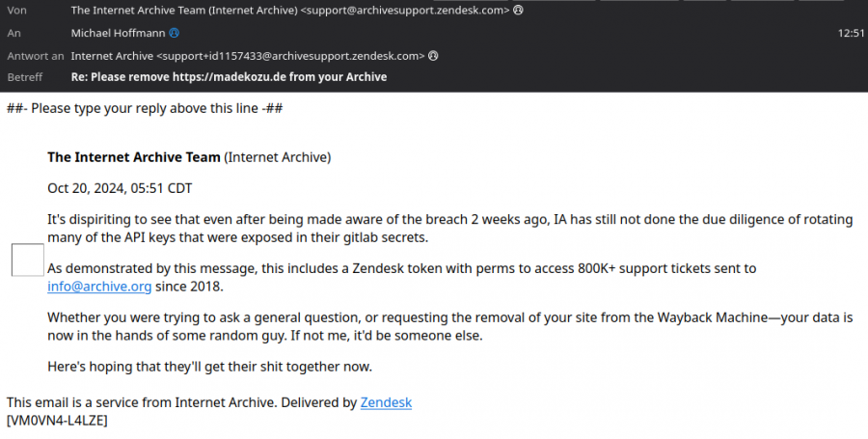Click the Betreff header label
Screen dimensions: 868x439
click(25, 77)
